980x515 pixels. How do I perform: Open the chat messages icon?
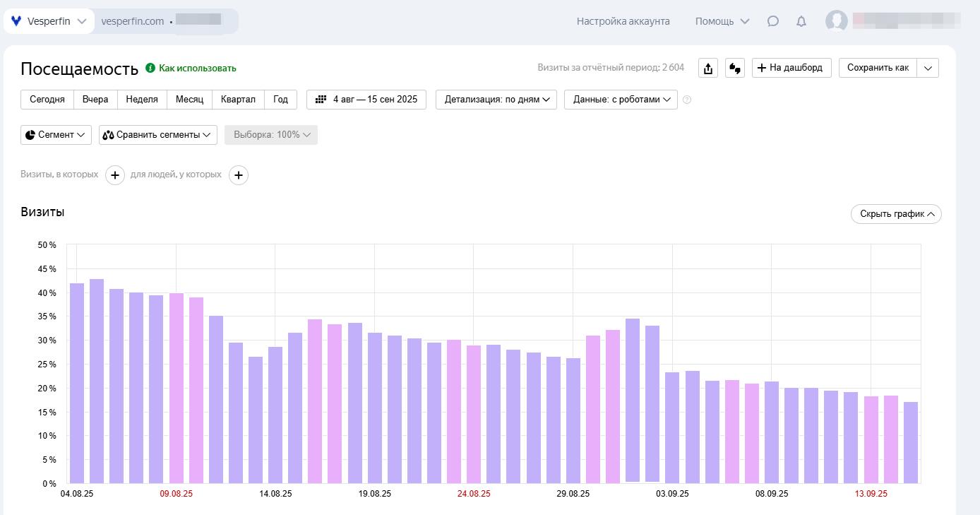pos(772,21)
